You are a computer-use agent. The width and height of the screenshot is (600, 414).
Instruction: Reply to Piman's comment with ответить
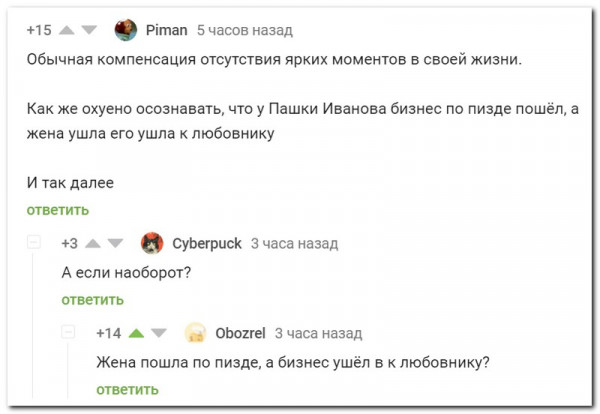point(57,209)
